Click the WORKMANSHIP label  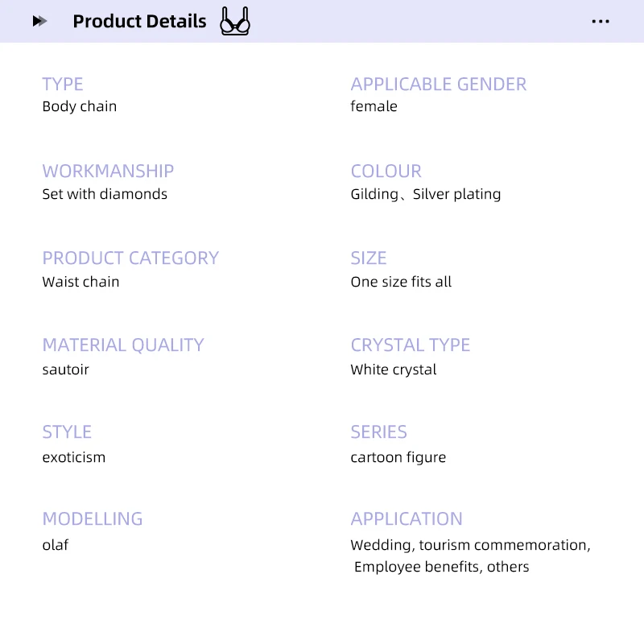[x=108, y=171]
